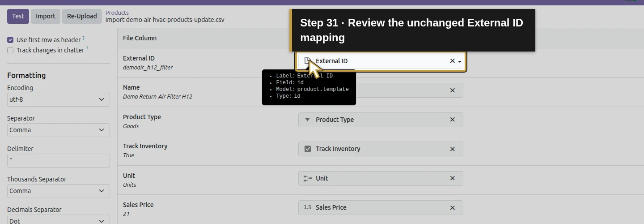Open help tooltip for Use first row as header

[84, 38]
